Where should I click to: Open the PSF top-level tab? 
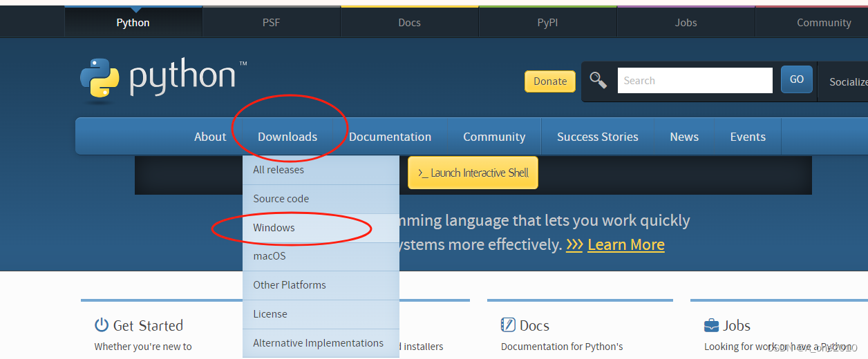(272, 22)
